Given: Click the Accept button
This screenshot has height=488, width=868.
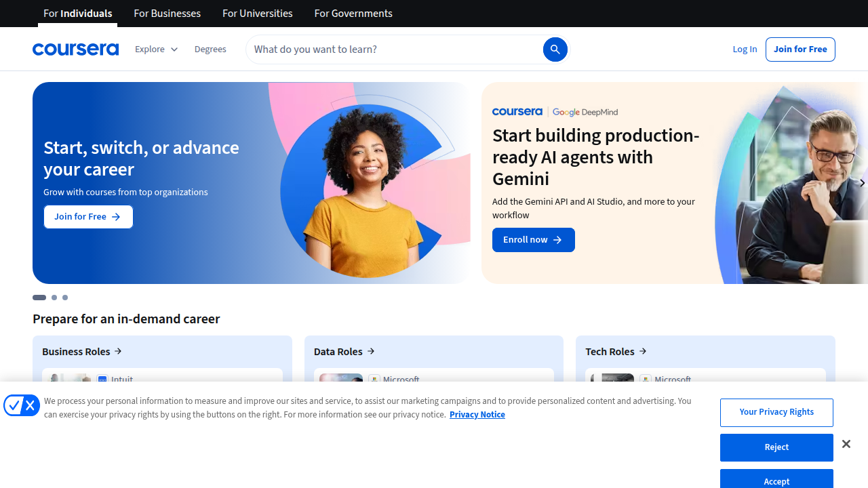Looking at the screenshot, I should (776, 479).
